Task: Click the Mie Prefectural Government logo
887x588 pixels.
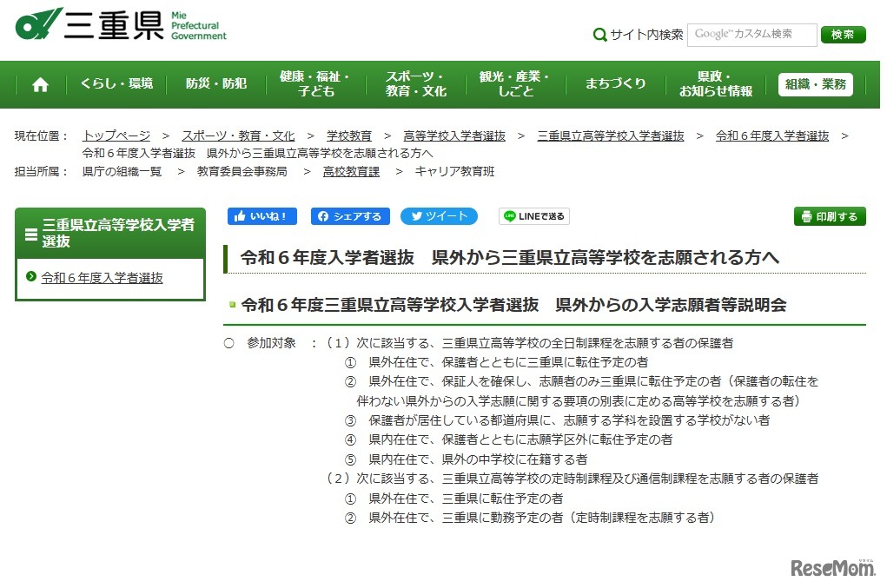Action: 117,26
